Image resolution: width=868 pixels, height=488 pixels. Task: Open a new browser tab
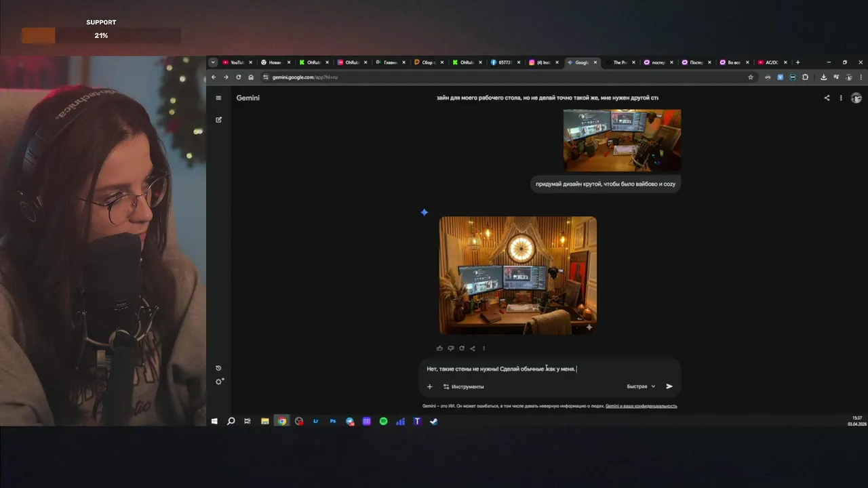click(x=797, y=62)
